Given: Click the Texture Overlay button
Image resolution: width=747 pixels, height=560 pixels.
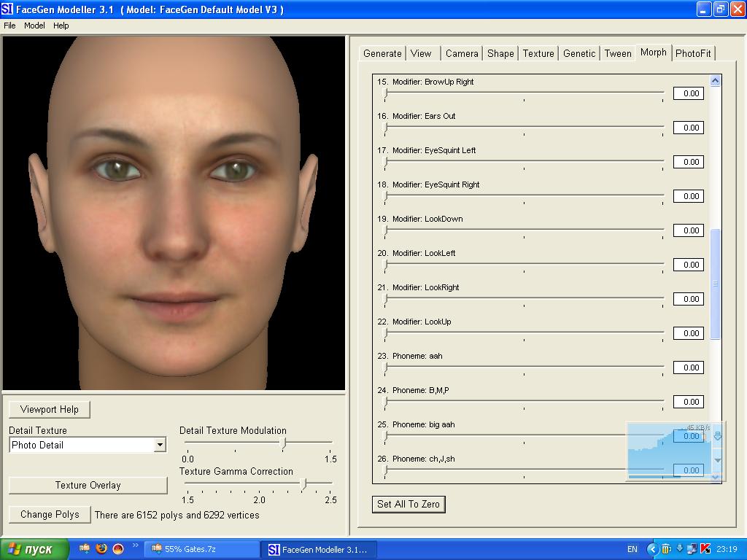Looking at the screenshot, I should pos(88,485).
